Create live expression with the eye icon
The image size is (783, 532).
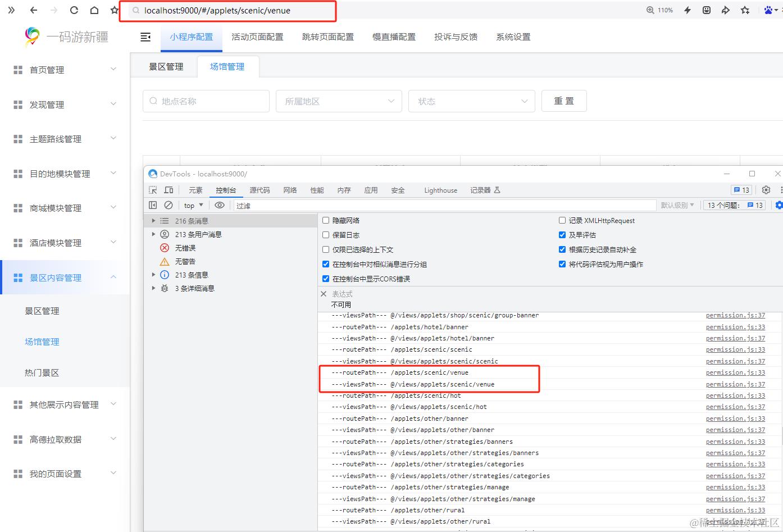(x=220, y=205)
